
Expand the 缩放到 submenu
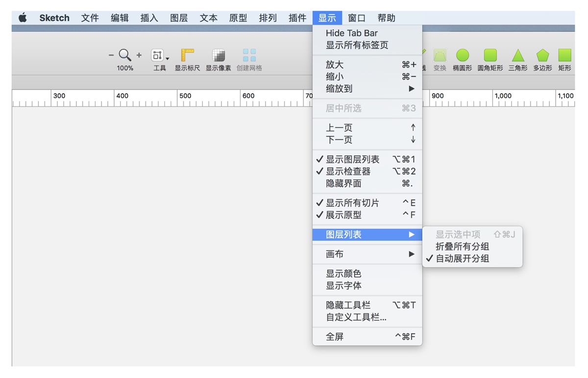[x=367, y=89]
